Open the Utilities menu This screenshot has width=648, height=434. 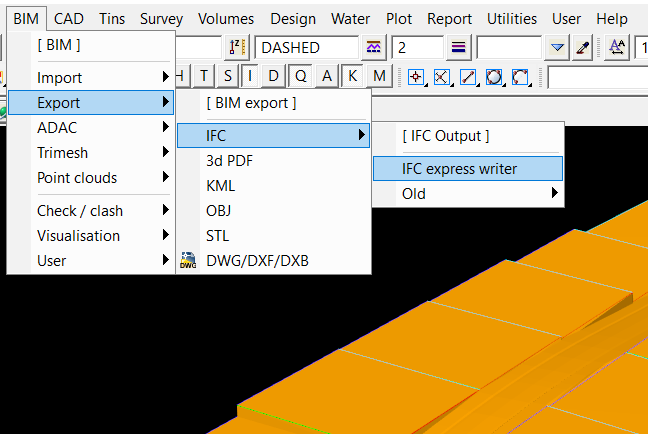coord(512,19)
